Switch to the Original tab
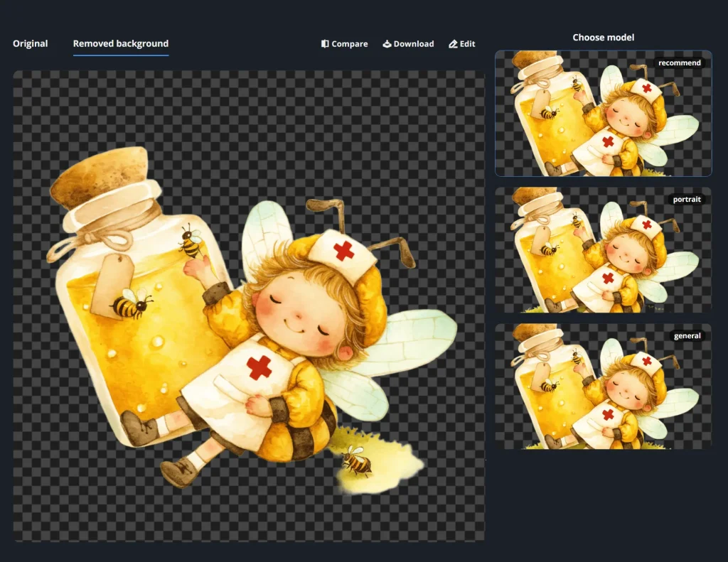 coord(31,43)
